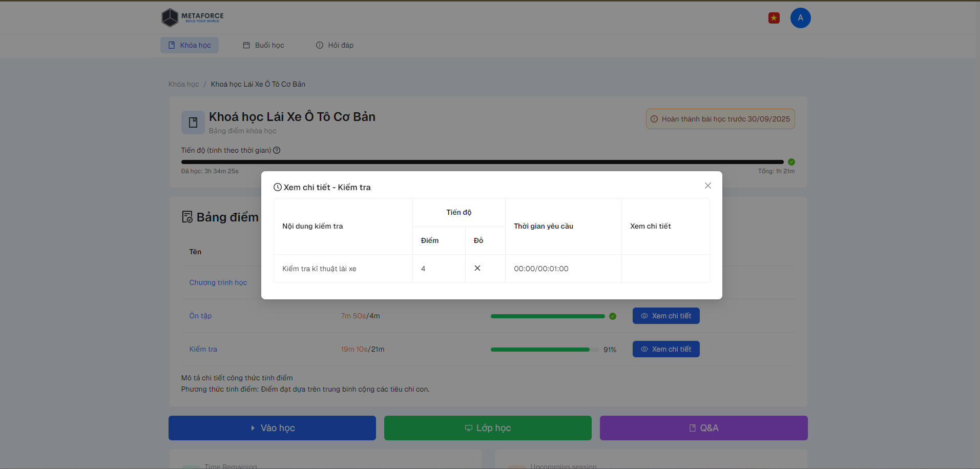Click the clock icon in dialog title
This screenshot has width=980, height=469.
278,188
